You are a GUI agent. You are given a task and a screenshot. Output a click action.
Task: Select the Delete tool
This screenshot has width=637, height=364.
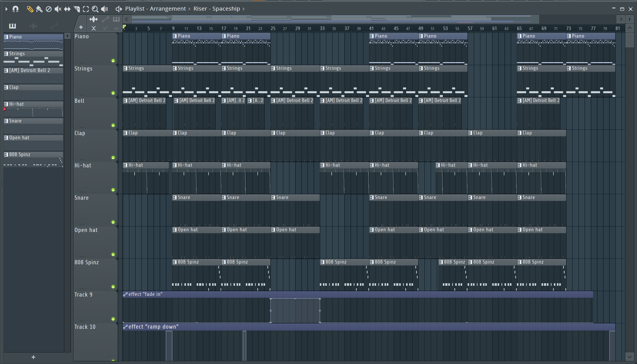48,9
